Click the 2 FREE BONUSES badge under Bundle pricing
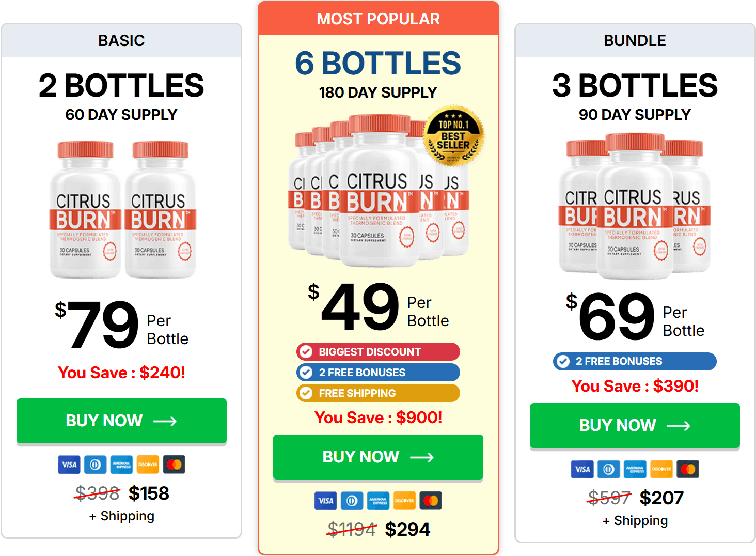The image size is (756, 556). [634, 361]
